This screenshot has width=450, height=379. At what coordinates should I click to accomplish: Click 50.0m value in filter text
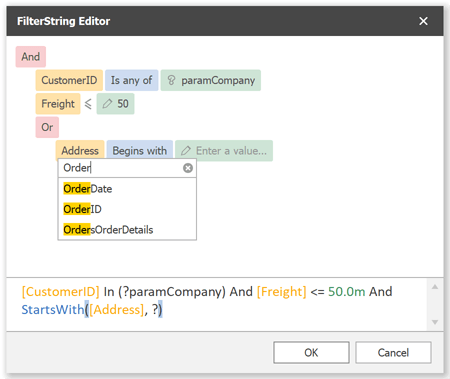tap(347, 292)
